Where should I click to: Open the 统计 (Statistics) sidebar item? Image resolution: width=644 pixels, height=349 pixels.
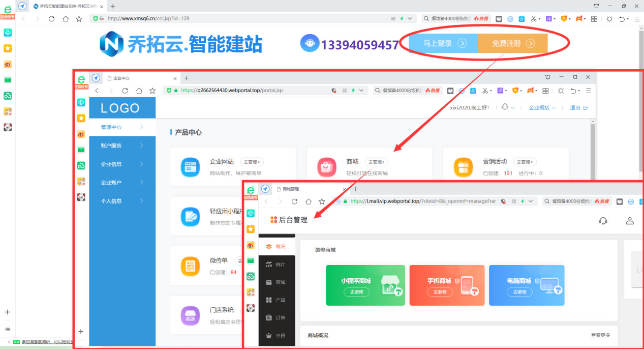[277, 264]
